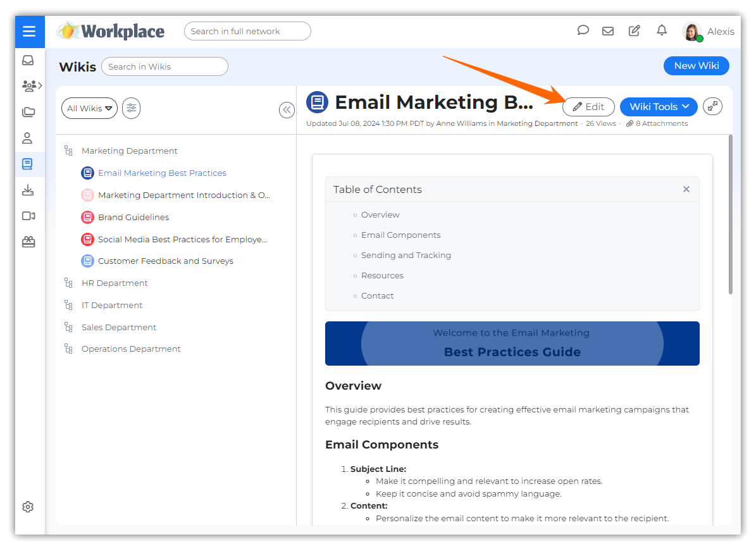Jump to Sending and Tracking section
The height and width of the screenshot is (551, 756).
[406, 255]
